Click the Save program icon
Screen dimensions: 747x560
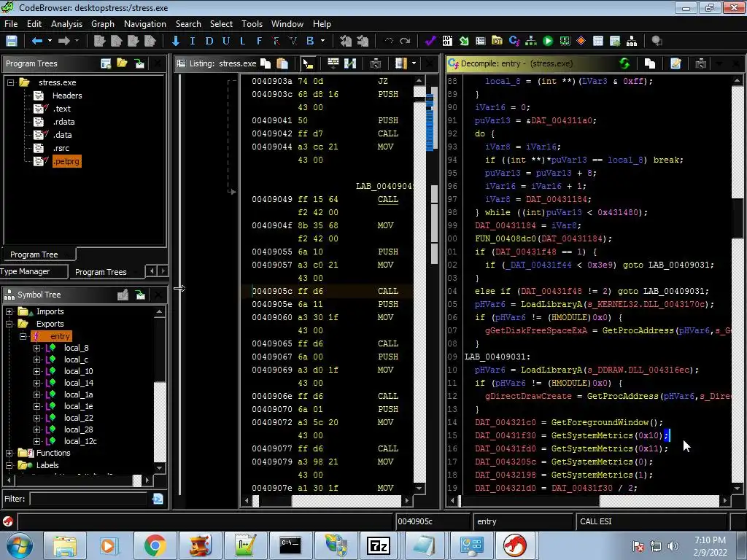coord(12,41)
